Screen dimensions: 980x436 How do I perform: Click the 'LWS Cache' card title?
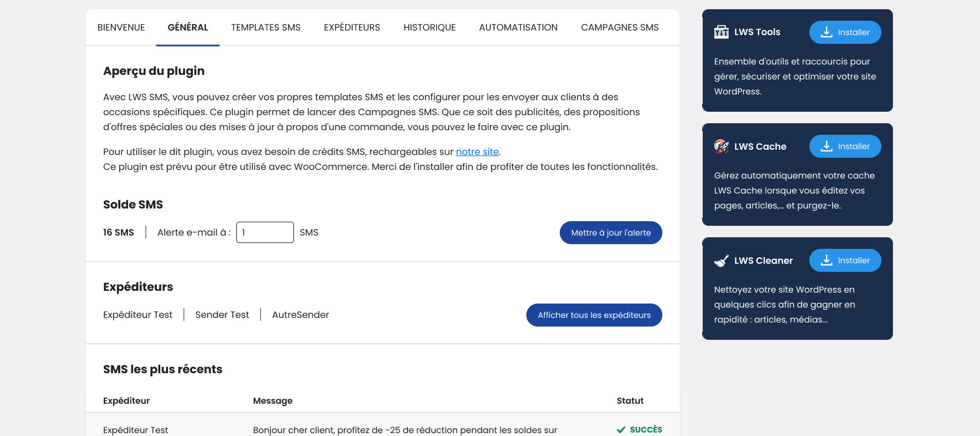coord(760,146)
